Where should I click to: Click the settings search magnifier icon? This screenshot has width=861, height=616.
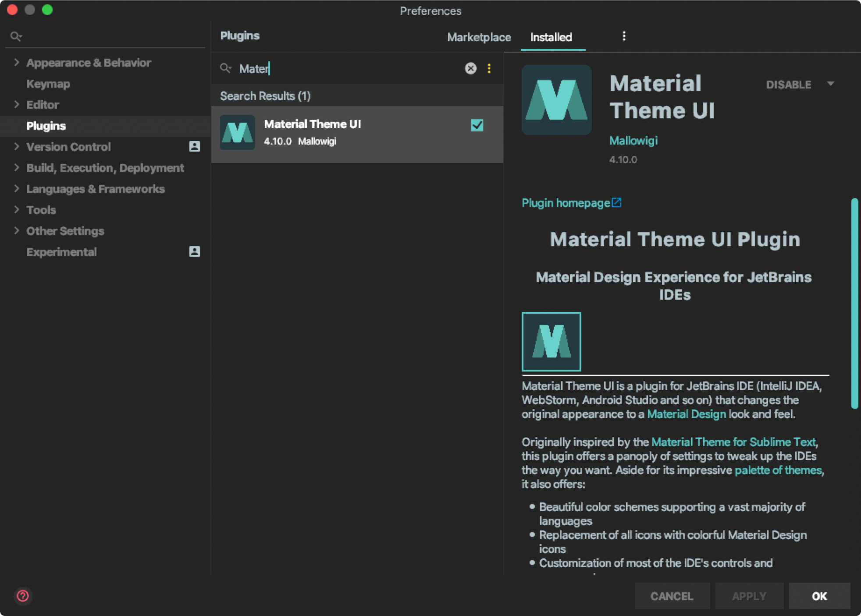click(16, 36)
